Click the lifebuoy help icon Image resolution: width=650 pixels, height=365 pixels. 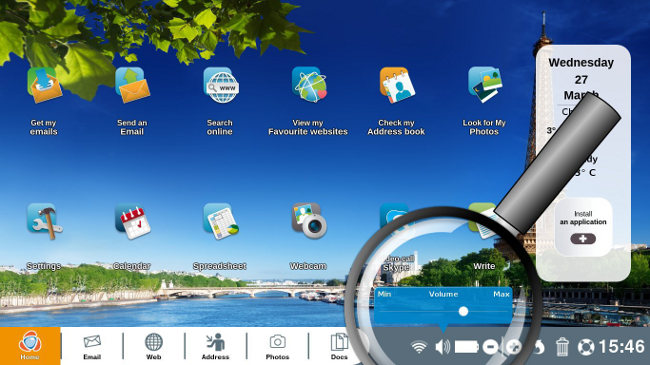[586, 347]
